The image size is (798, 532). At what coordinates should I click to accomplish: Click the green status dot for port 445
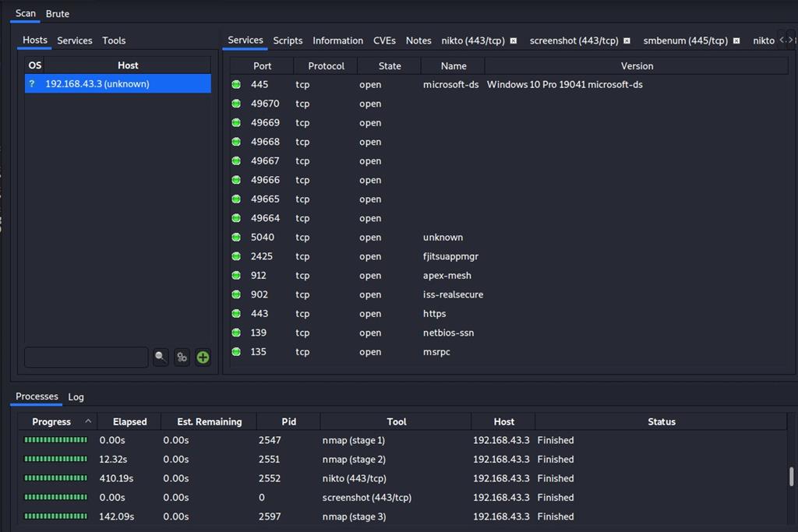pos(236,84)
